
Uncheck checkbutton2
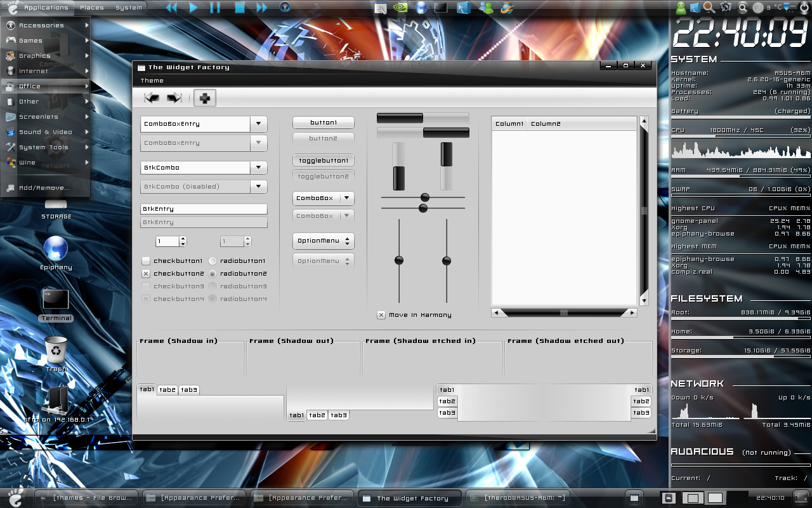pos(146,274)
